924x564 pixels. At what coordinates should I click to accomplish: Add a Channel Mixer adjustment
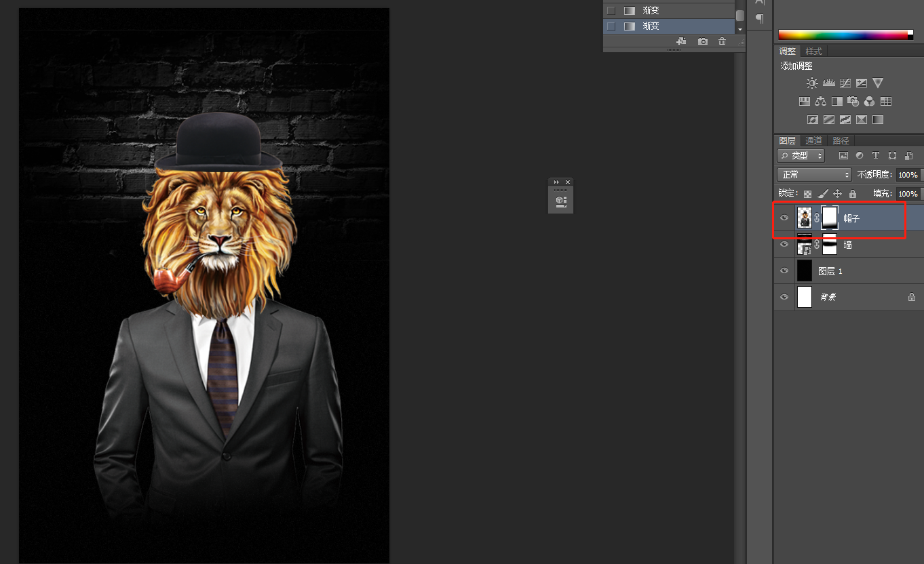870,102
